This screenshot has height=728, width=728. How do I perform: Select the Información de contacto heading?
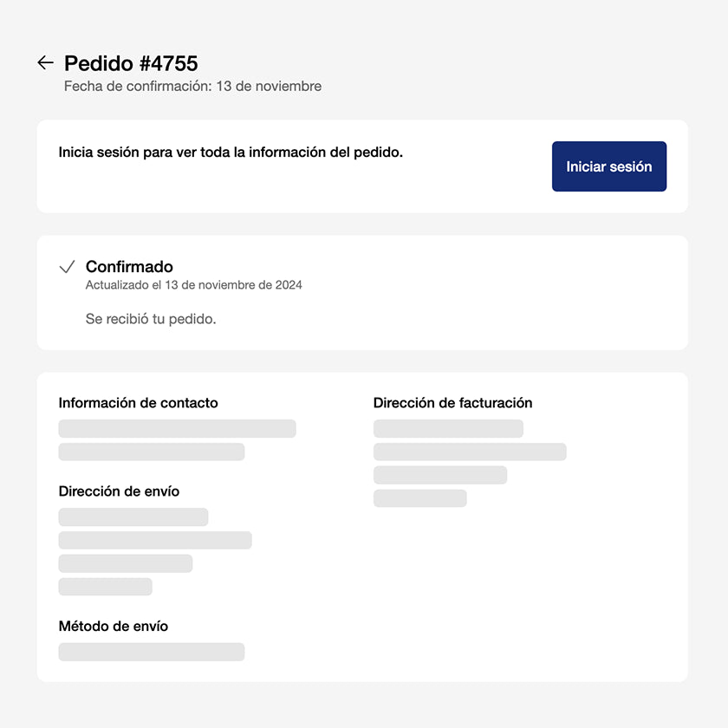click(138, 403)
